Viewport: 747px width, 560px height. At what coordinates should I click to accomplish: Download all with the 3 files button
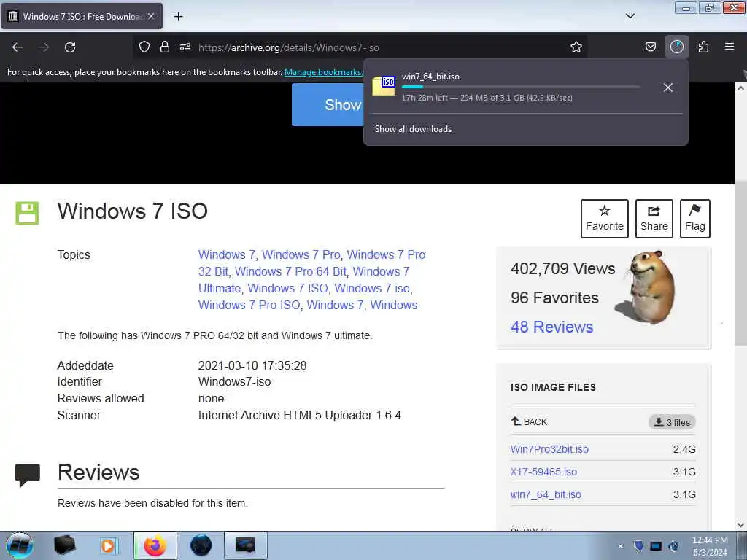(x=672, y=422)
